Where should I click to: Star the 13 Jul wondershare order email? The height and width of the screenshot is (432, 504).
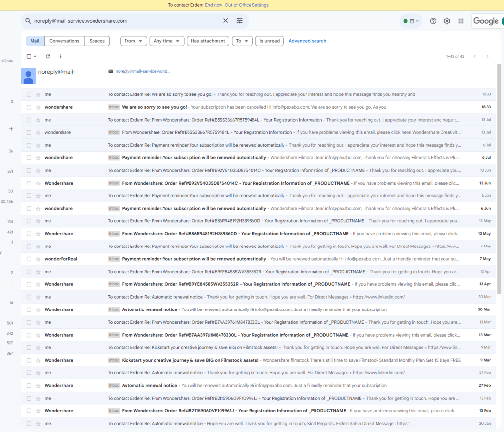[38, 132]
